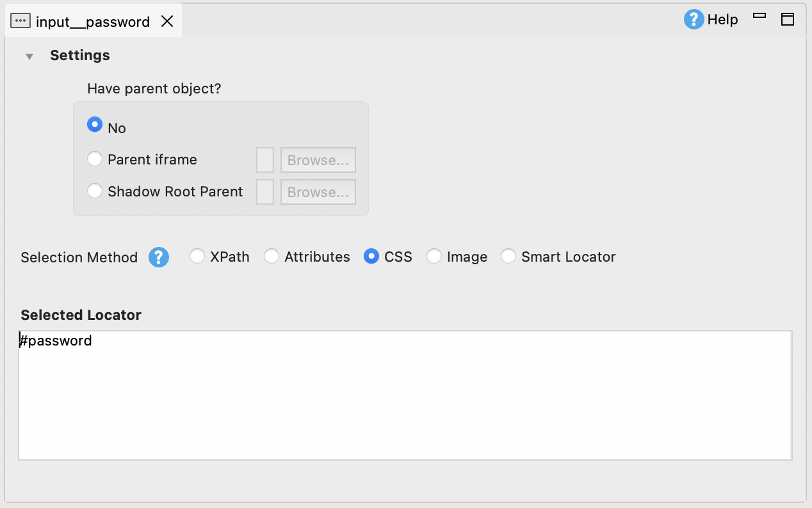Pick the Image selection method

tap(434, 257)
